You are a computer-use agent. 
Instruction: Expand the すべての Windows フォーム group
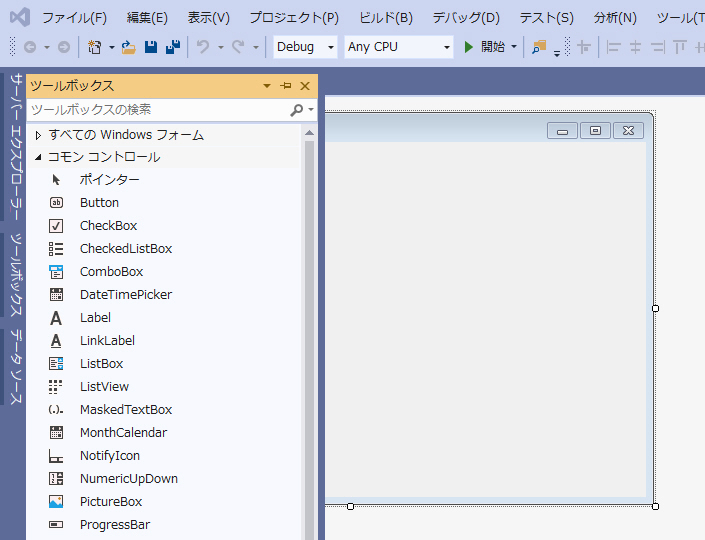coord(39,135)
